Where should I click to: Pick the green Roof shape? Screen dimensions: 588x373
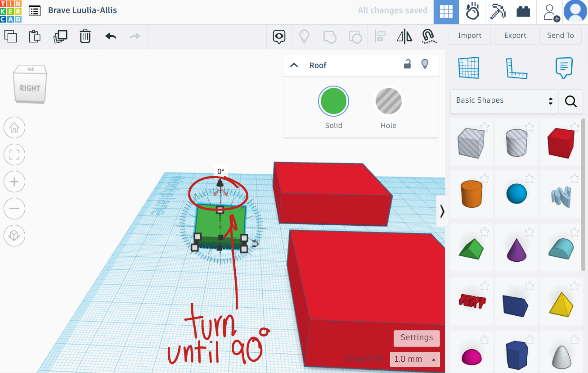pyautogui.click(x=471, y=248)
